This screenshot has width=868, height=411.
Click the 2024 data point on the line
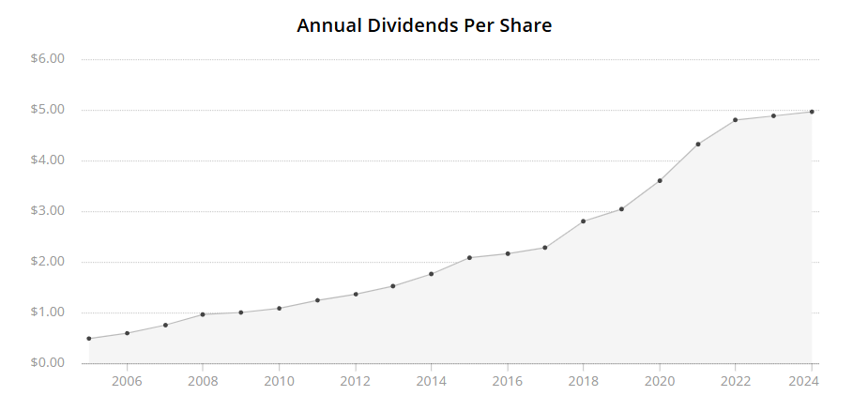click(812, 112)
